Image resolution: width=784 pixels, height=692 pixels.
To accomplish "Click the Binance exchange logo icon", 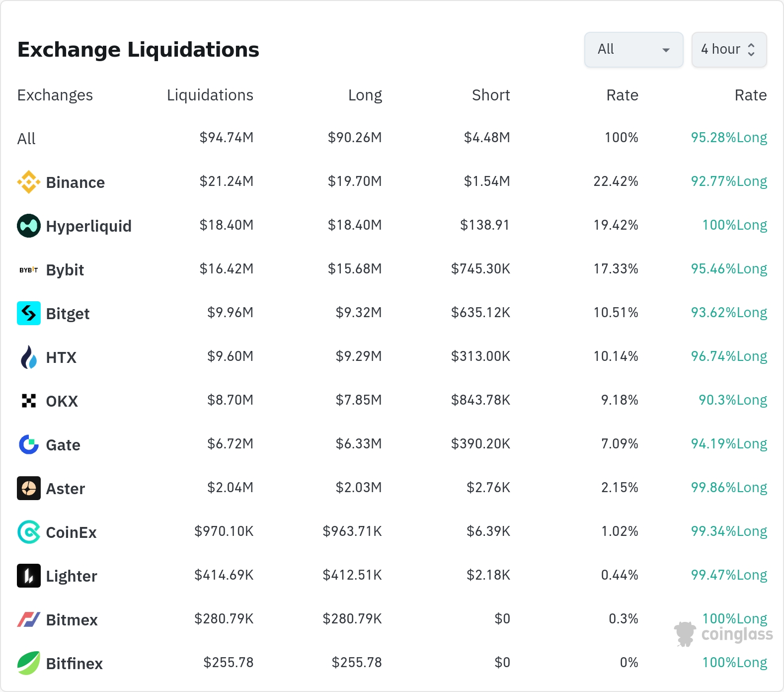I will tap(29, 182).
